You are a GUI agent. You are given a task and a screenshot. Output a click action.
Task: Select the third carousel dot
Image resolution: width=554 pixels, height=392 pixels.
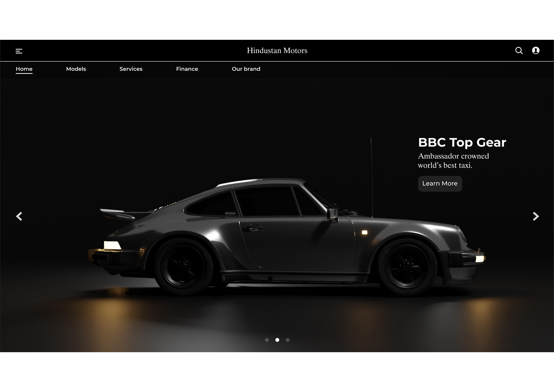click(x=288, y=340)
